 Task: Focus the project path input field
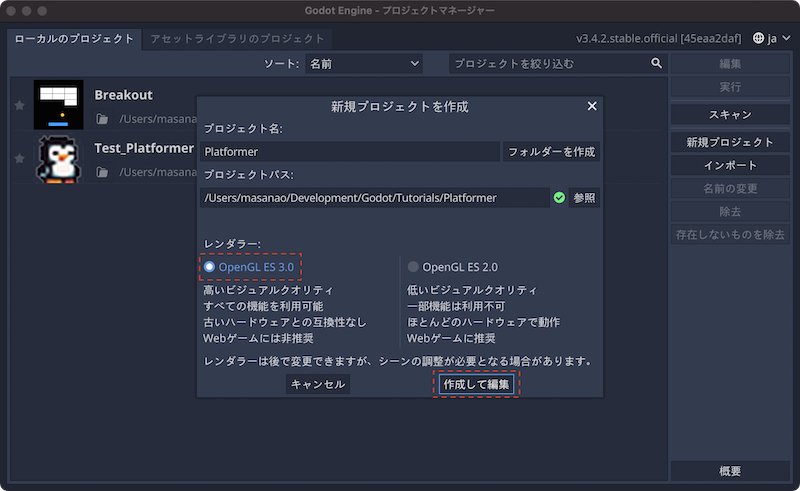pos(375,198)
